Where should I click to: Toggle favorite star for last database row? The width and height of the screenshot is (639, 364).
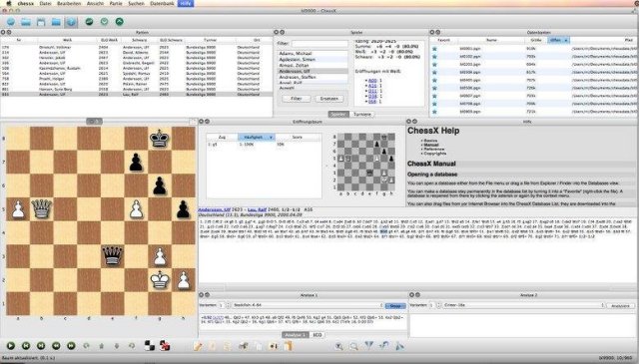[434, 112]
